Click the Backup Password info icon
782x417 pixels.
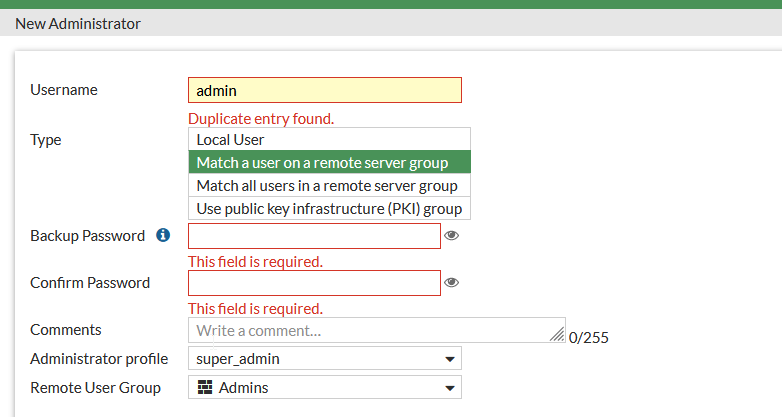tap(164, 236)
